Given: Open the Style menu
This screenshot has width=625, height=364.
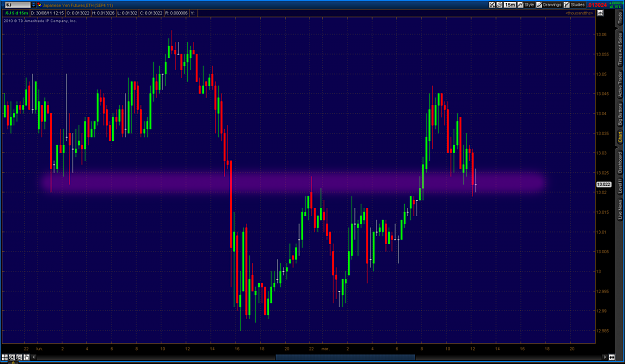Looking at the screenshot, I should [x=529, y=5].
